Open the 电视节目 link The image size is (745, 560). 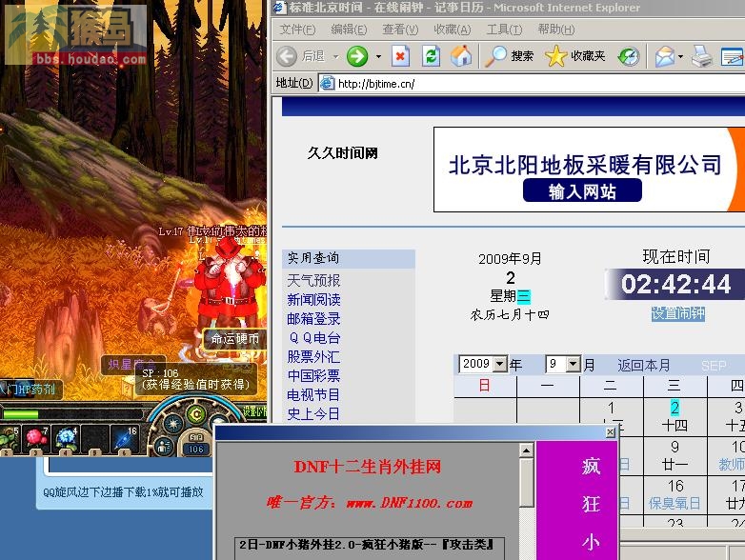point(313,394)
